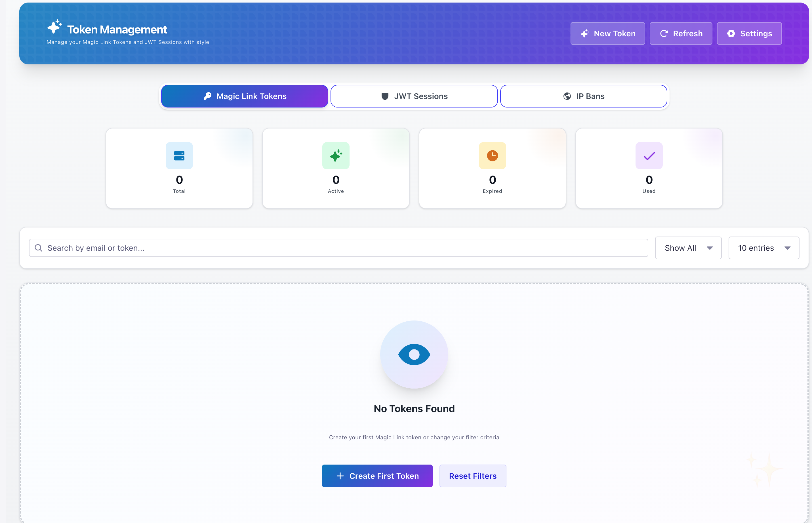Open the 10 entries page size dropdown
812x523 pixels.
763,248
